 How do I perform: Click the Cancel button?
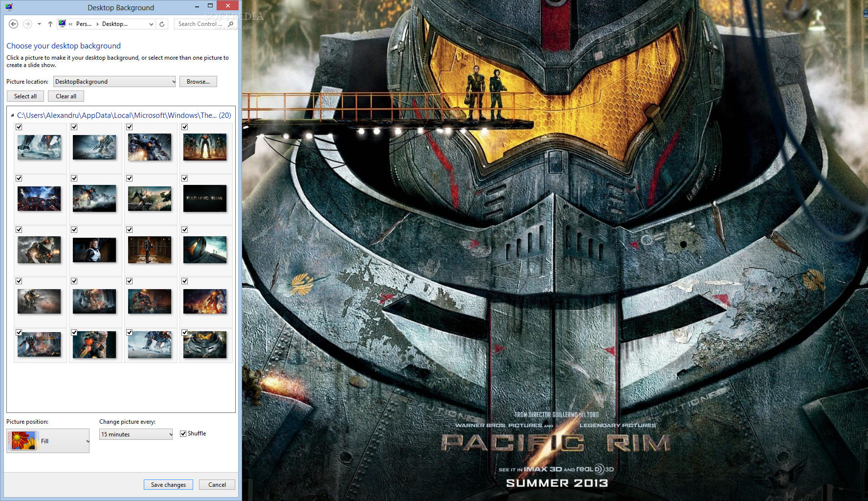[217, 485]
